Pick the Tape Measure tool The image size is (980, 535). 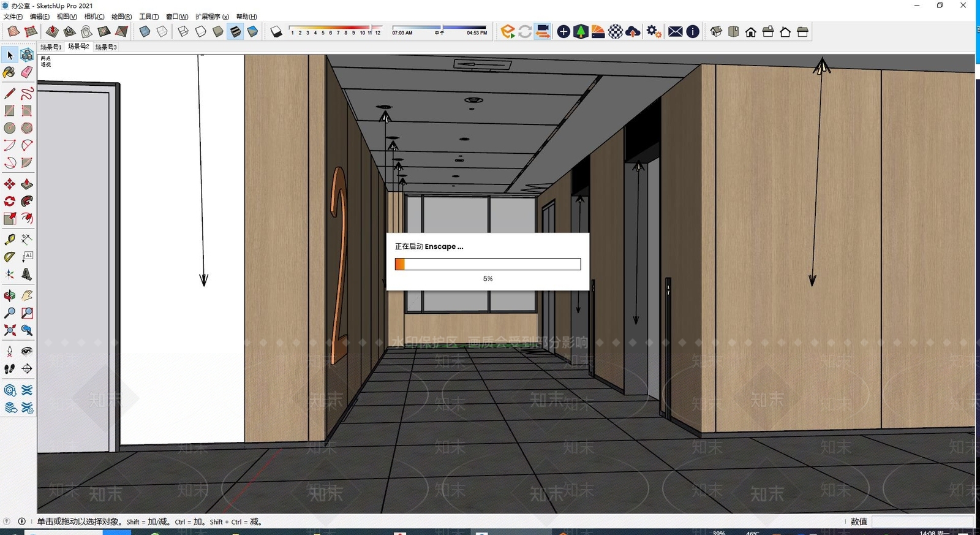10,240
